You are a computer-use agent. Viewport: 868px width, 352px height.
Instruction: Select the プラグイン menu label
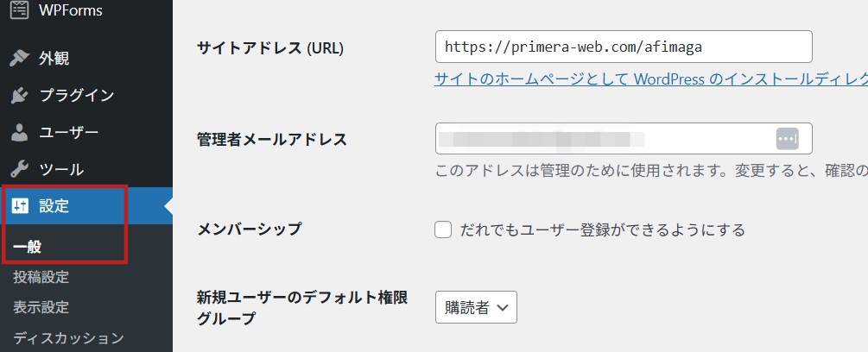[76, 96]
